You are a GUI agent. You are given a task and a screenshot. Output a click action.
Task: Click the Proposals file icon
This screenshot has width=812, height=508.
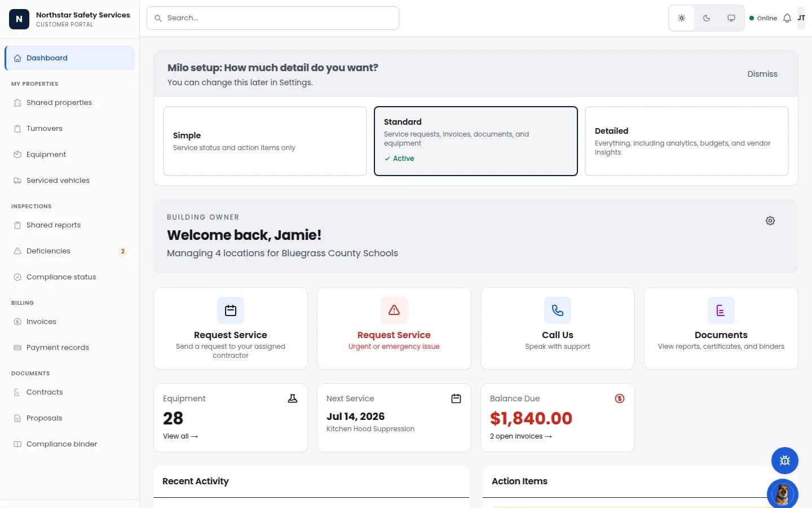coord(17,418)
